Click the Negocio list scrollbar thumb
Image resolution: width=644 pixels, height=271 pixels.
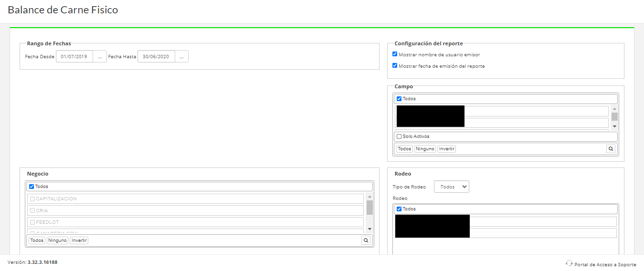point(370,208)
